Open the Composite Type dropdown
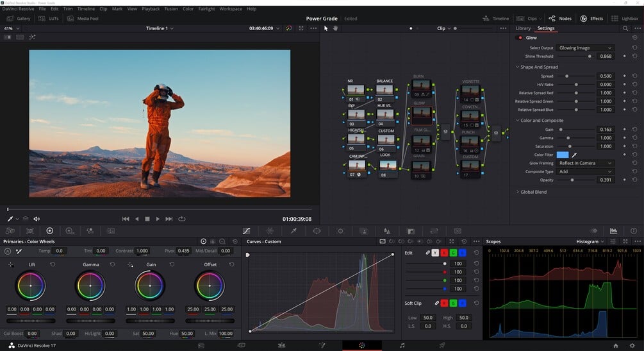Image resolution: width=644 pixels, height=351 pixels. coord(586,171)
